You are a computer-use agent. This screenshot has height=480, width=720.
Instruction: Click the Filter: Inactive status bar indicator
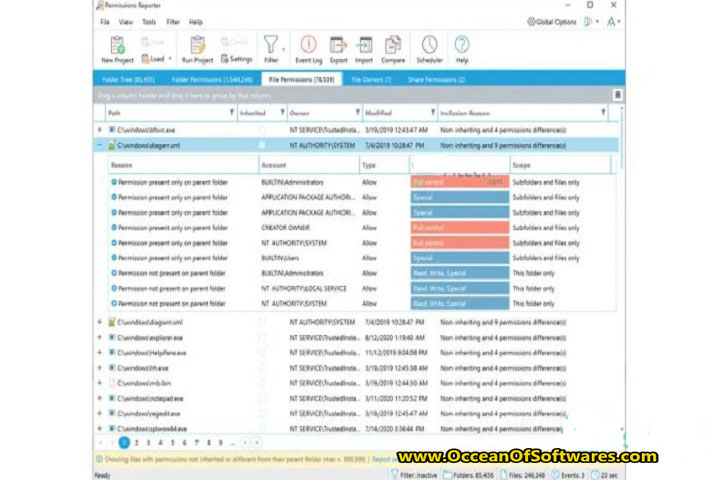[413, 475]
